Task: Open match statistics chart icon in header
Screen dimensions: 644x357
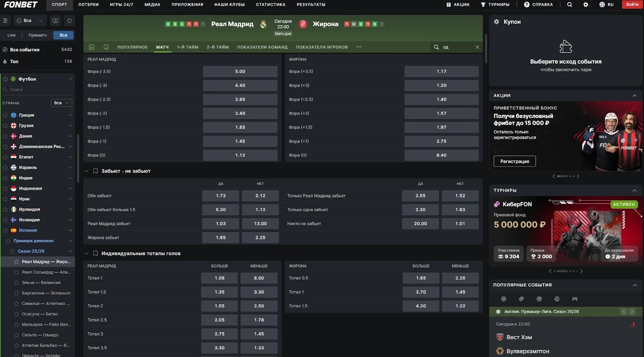Action: point(92,47)
